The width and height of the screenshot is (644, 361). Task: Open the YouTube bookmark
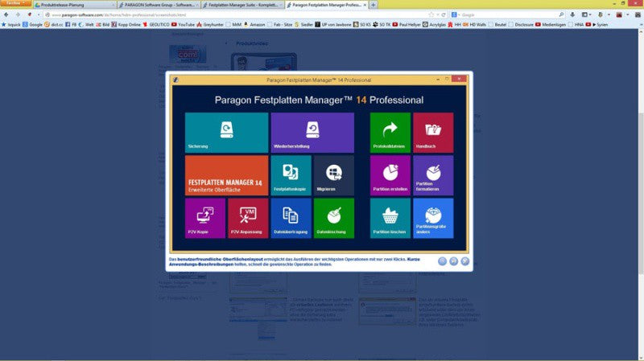[x=184, y=25]
